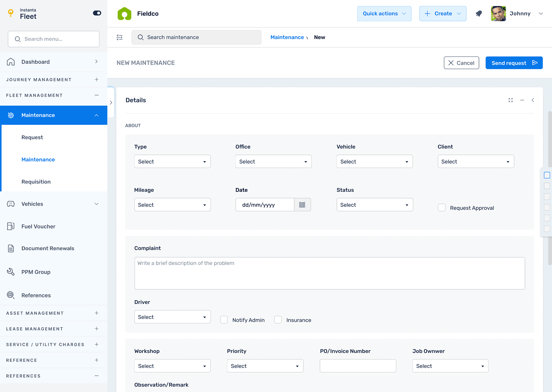The image size is (552, 392).
Task: Expand the Quick actions dropdown
Action: click(384, 13)
